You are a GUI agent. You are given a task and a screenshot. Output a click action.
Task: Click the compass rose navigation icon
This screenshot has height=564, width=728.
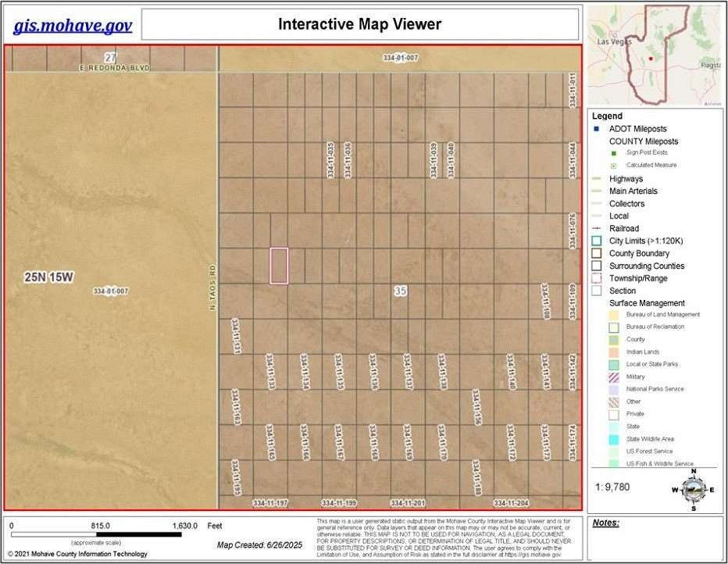click(692, 491)
